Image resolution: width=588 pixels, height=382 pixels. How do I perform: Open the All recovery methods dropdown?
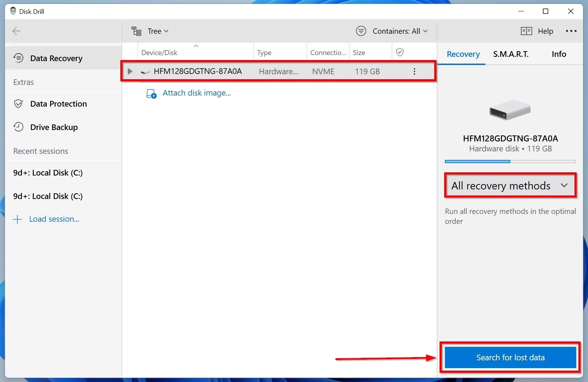pos(510,185)
